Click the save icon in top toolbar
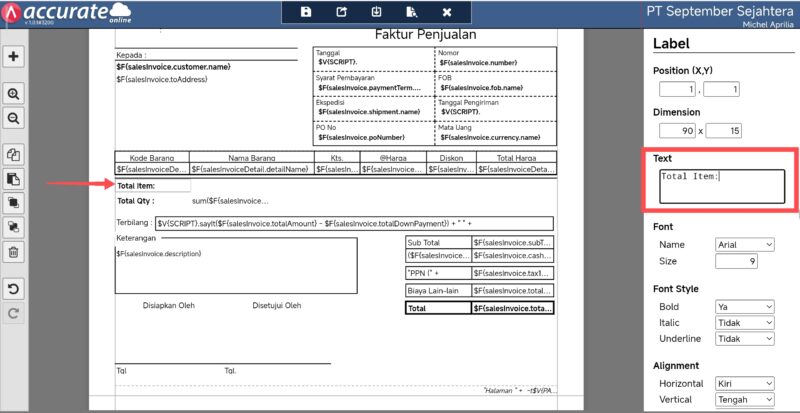This screenshot has height=413, width=800. [306, 12]
